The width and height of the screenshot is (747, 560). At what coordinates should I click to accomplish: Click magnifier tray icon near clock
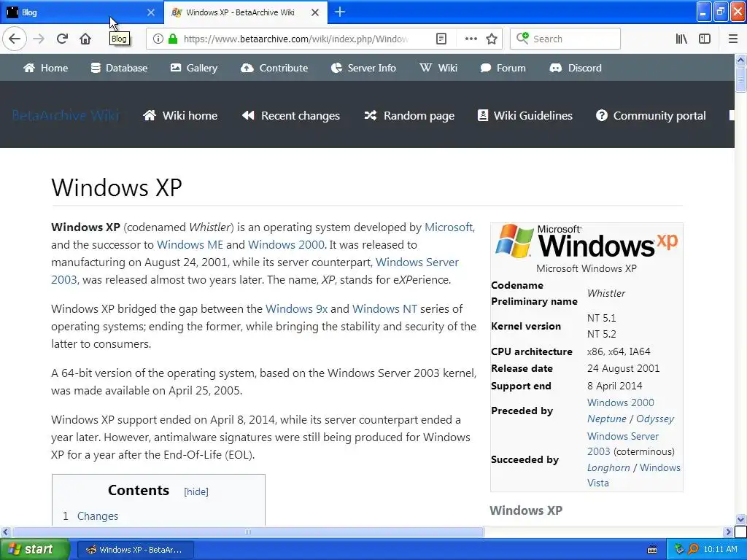(693, 550)
